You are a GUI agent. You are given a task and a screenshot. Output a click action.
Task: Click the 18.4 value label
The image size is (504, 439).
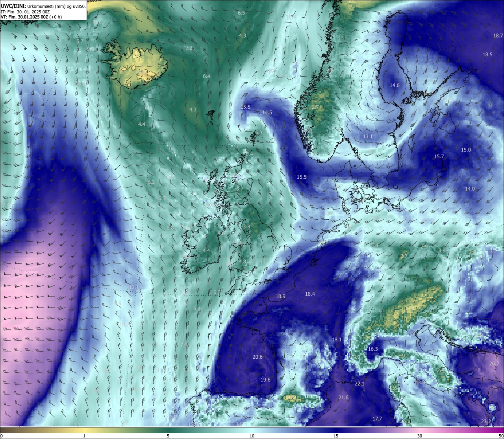coord(310,293)
